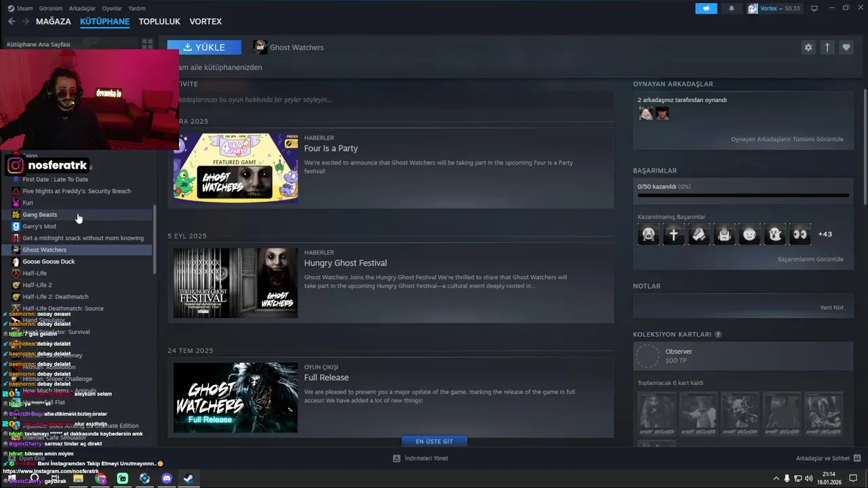Toggle the library grid view icon
This screenshot has width=868, height=488.
click(147, 44)
